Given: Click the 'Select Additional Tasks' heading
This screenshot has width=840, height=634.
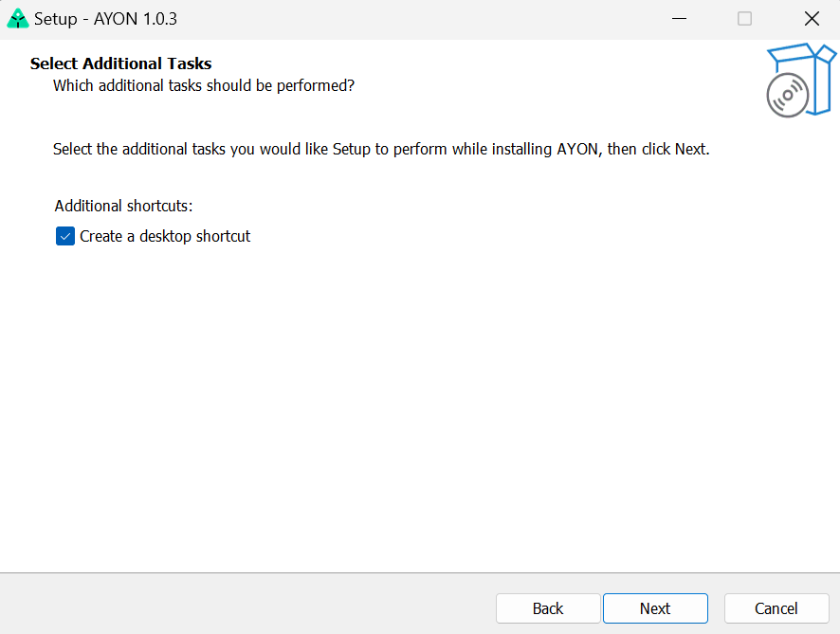Looking at the screenshot, I should 120,63.
